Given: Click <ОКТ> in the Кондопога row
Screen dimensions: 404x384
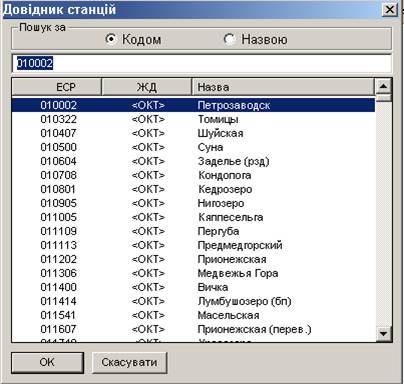Looking at the screenshot, I should click(x=148, y=175).
